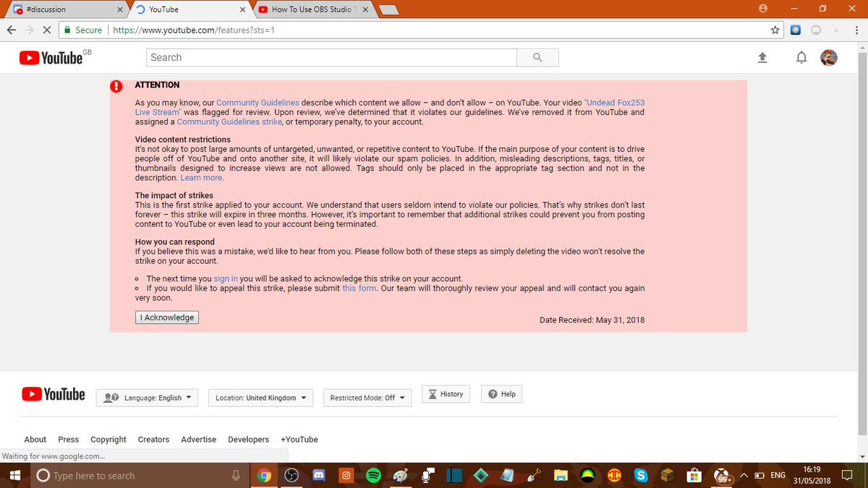
Task: Open the notifications bell
Action: 801,58
